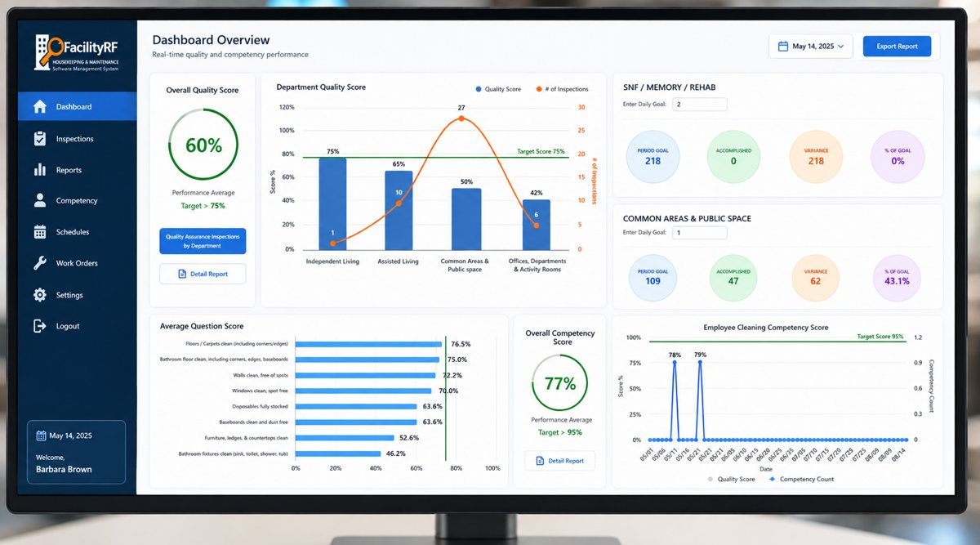Toggle the Quality Score legend in Department chart
Viewport: 980px width, 545px height.
[x=498, y=89]
